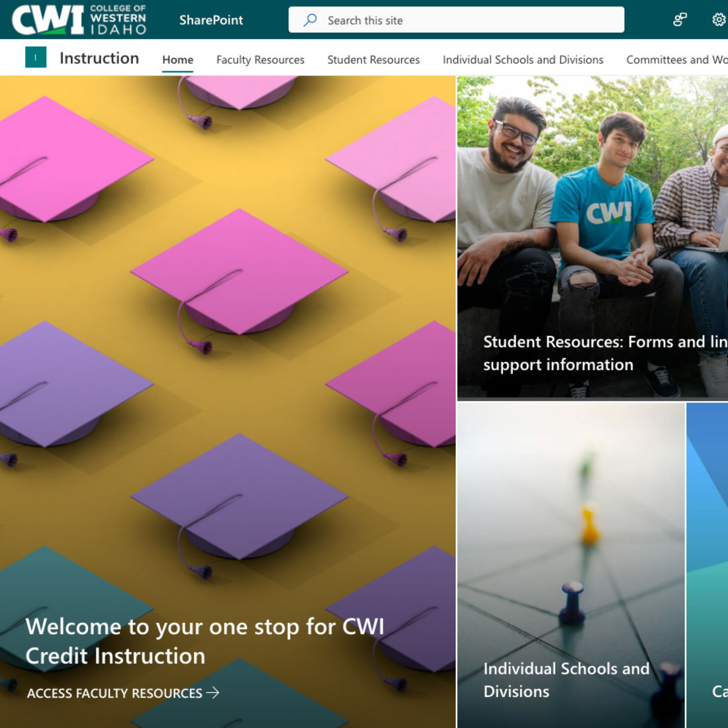
Task: Open the conversations icon in header
Action: (x=680, y=19)
